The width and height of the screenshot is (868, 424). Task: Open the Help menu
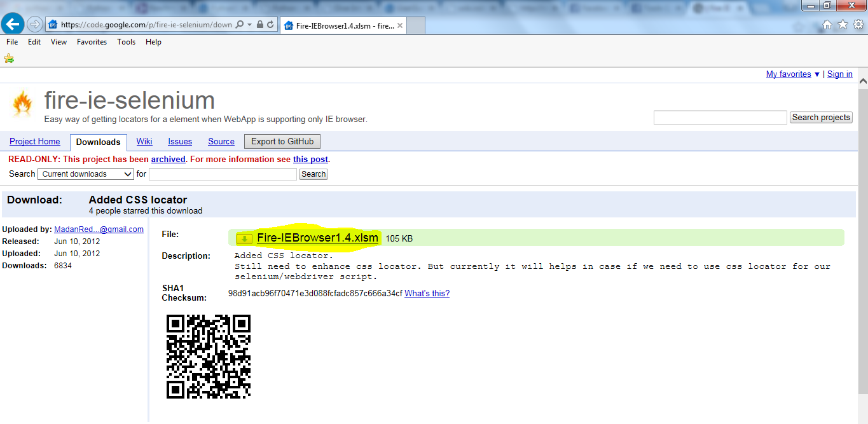tap(153, 42)
